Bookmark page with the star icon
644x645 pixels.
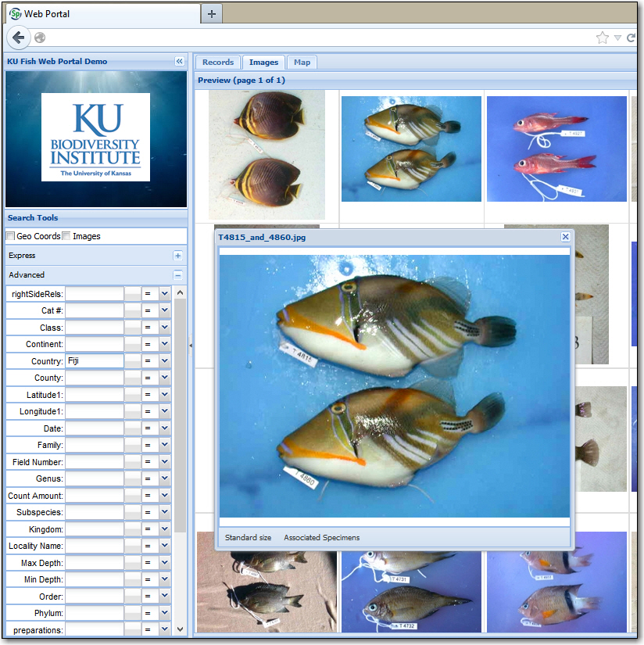tap(603, 38)
